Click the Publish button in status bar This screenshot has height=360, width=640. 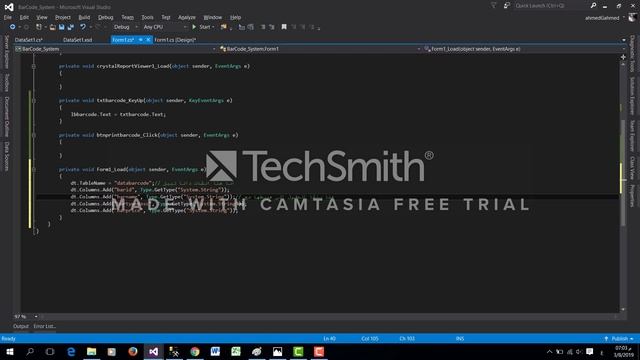[x=619, y=338]
